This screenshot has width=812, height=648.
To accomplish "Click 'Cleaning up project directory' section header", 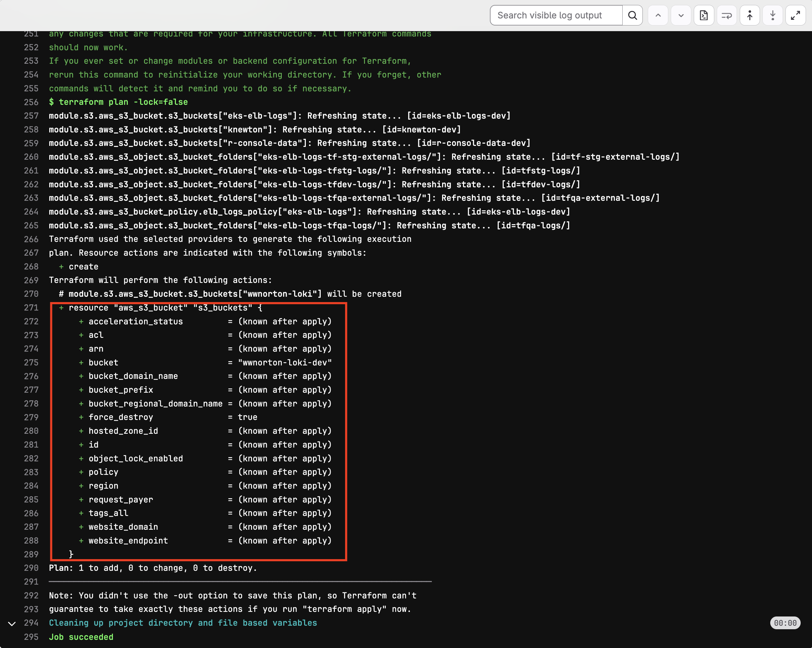I will 183,623.
